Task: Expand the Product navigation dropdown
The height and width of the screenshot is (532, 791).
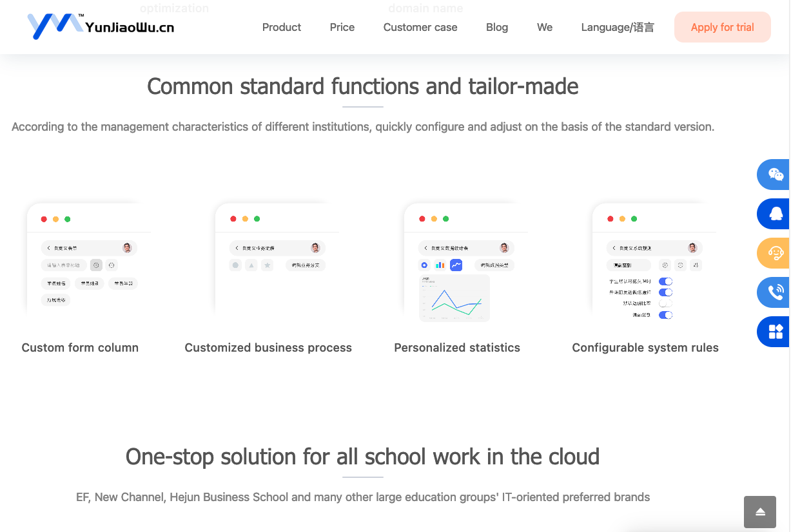Action: point(281,27)
